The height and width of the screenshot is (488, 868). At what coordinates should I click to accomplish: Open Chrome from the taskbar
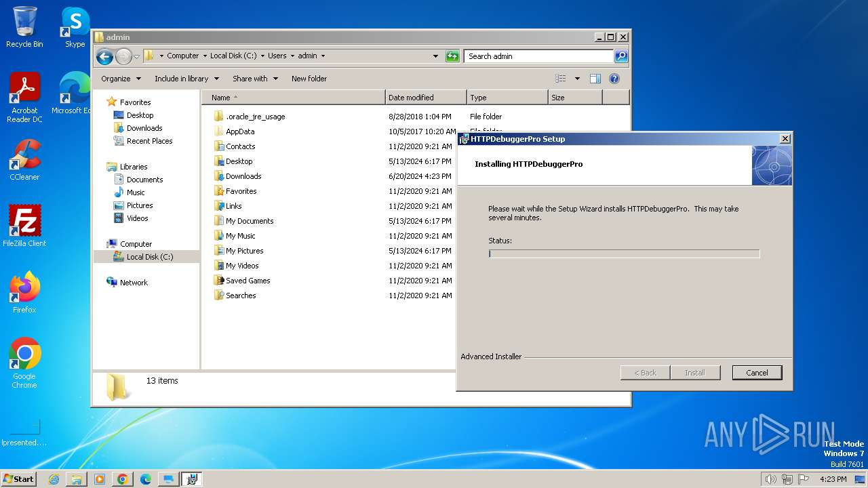click(x=123, y=479)
